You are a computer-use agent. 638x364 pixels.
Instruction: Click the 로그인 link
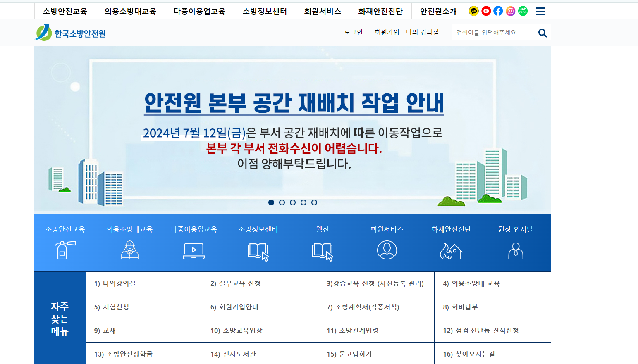(354, 32)
